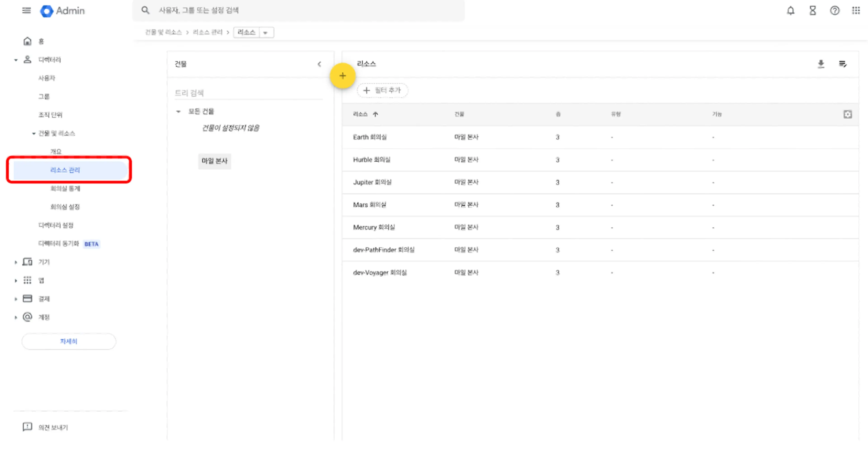This screenshot has width=868, height=464.
Task: Open the help question mark icon
Action: click(834, 10)
